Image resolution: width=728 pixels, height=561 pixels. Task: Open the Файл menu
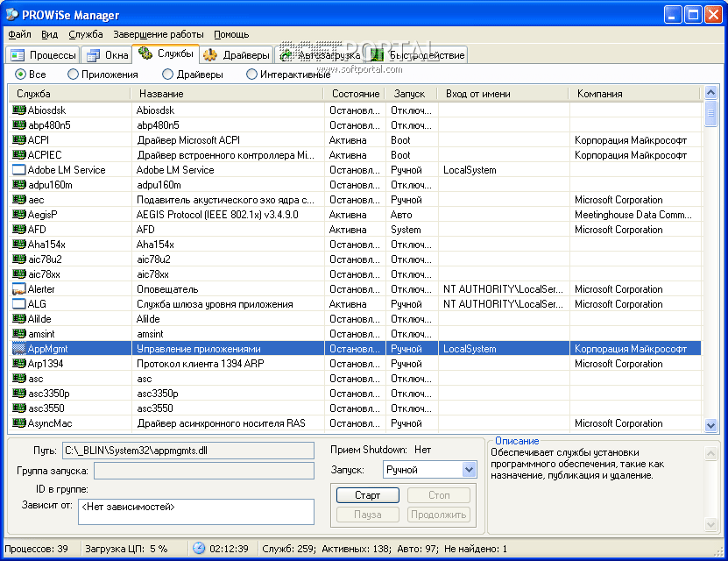pos(19,34)
